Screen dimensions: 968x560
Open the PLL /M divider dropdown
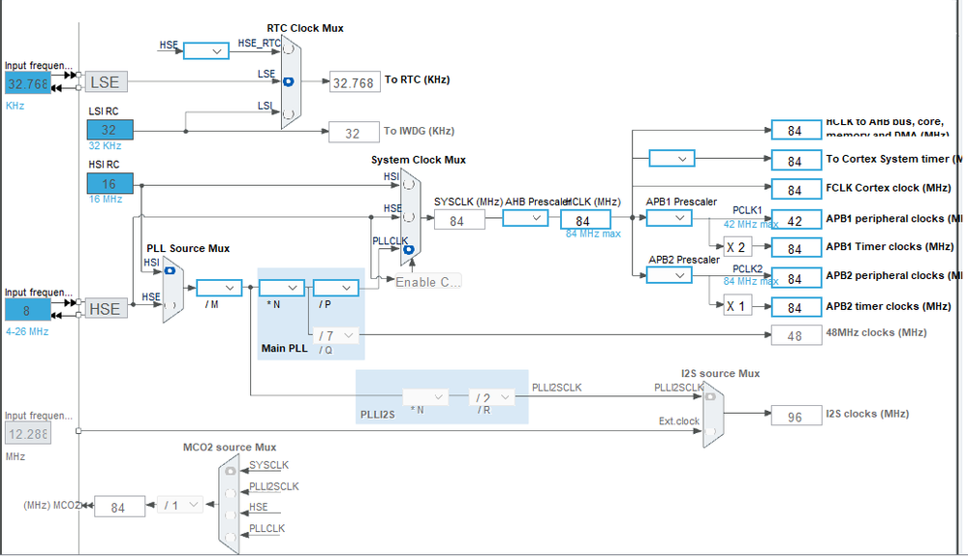(x=219, y=288)
